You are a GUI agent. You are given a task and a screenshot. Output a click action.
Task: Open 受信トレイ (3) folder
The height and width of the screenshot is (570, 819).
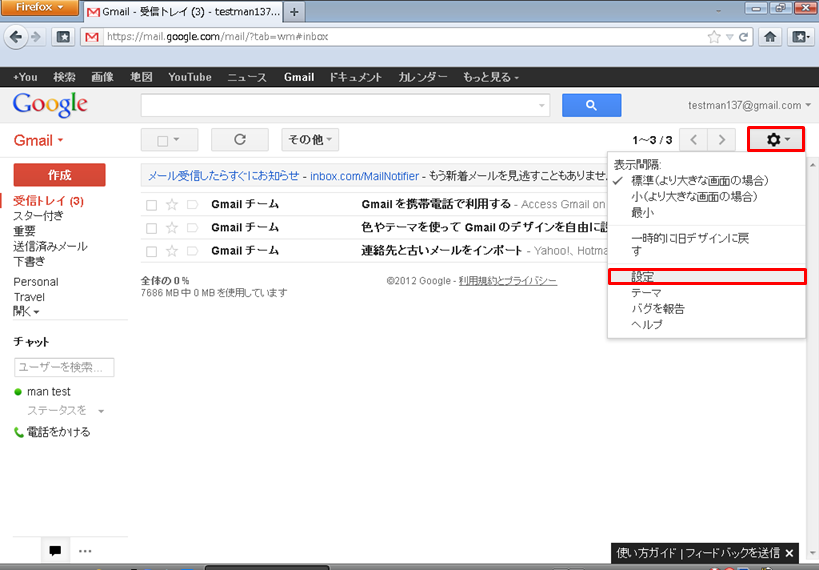click(x=48, y=201)
